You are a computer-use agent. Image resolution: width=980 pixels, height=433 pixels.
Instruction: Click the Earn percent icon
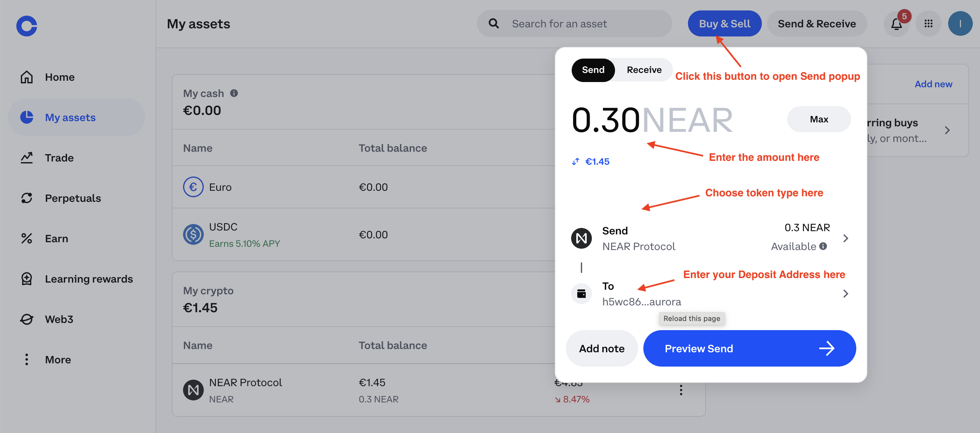(x=26, y=238)
